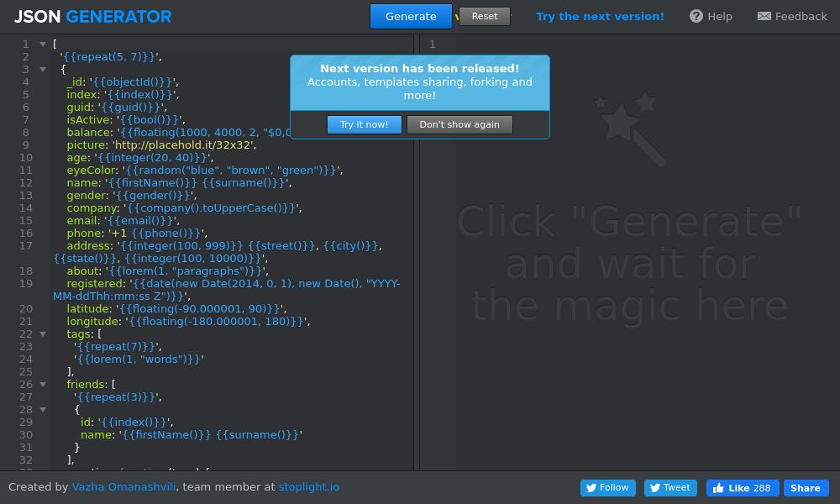Image resolution: width=840 pixels, height=504 pixels.
Task: Open the Feedback link
Action: click(x=792, y=16)
